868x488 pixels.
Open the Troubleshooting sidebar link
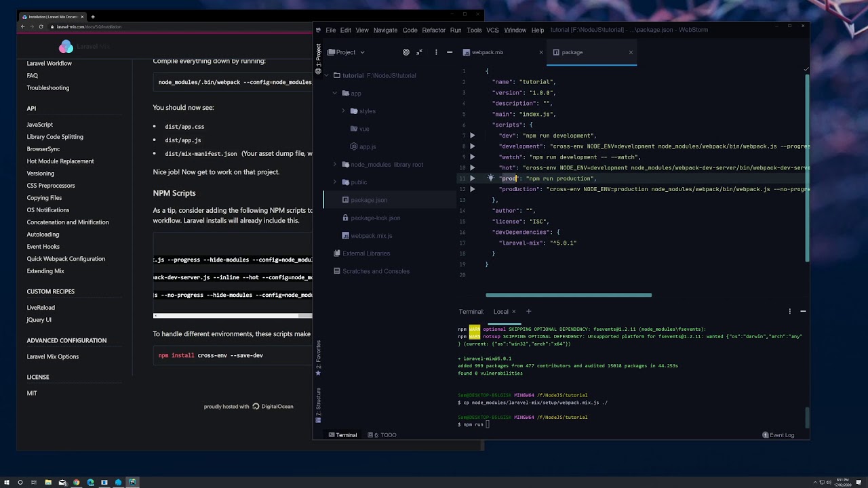[48, 88]
